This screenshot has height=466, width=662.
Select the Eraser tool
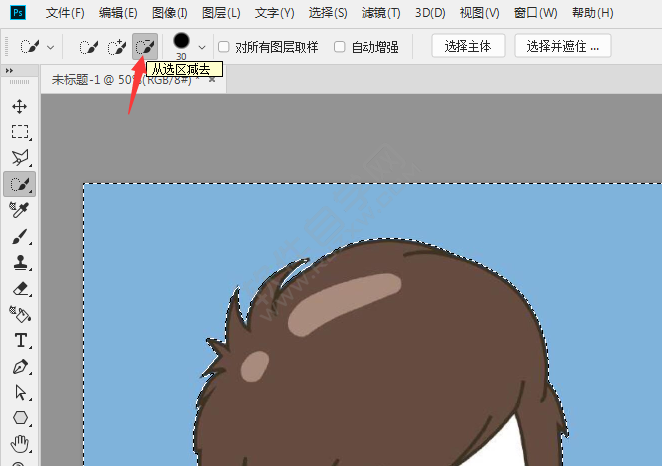coord(20,289)
